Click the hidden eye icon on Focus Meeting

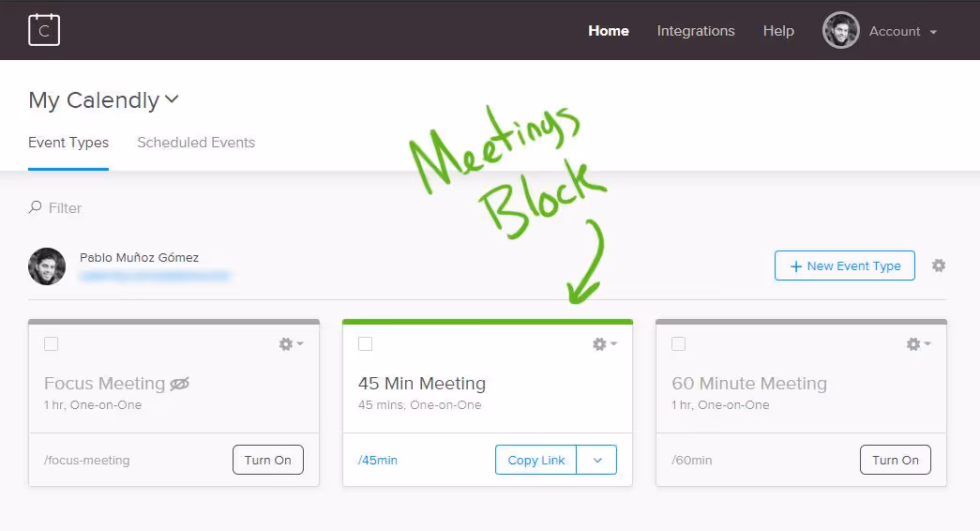(179, 384)
